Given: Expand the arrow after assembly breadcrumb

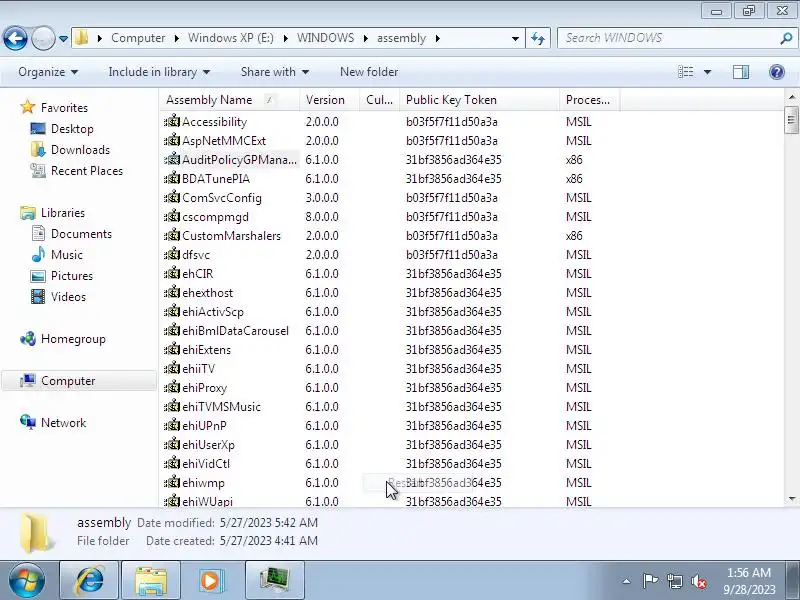Looking at the screenshot, I should coord(437,38).
